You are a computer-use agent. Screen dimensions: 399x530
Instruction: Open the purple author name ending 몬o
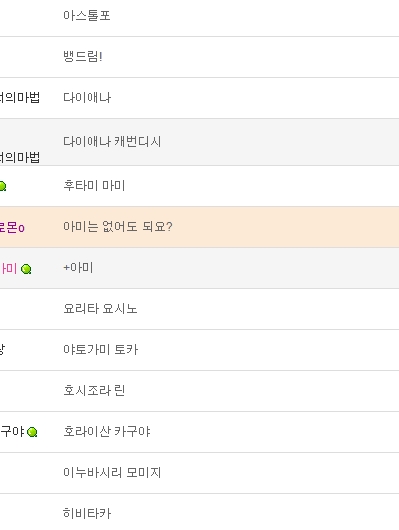(x=12, y=227)
